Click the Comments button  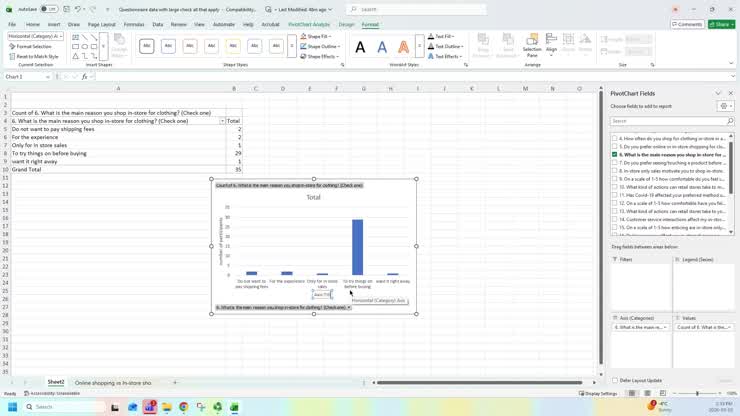click(687, 24)
